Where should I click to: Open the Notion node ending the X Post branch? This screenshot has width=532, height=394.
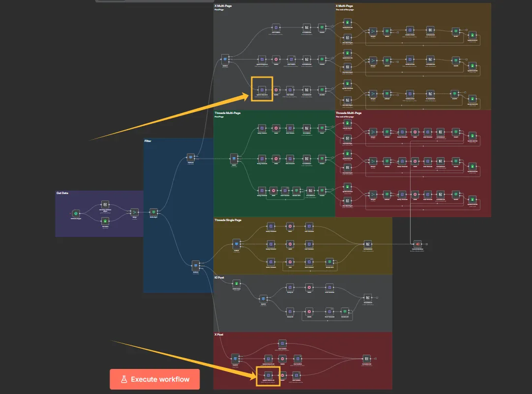(366, 359)
